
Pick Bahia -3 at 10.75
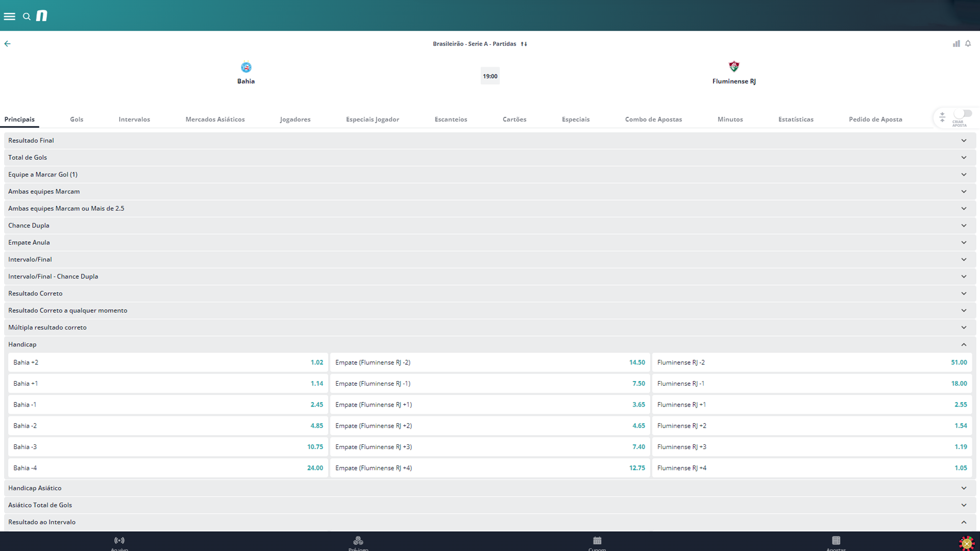pyautogui.click(x=168, y=447)
